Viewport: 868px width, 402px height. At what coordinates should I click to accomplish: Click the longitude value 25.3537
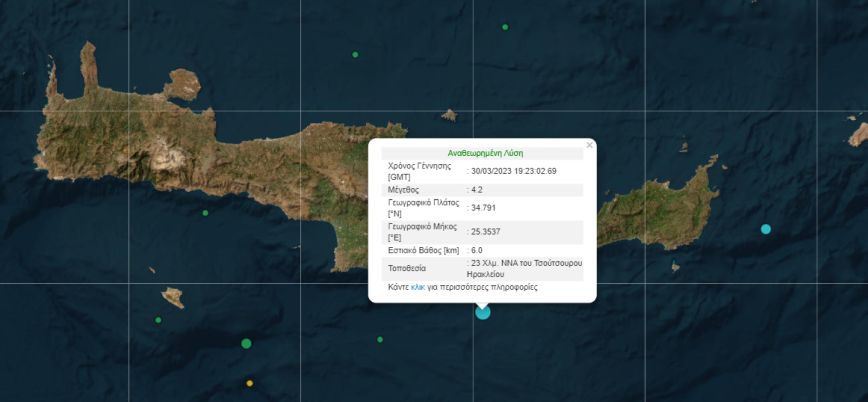[488, 232]
